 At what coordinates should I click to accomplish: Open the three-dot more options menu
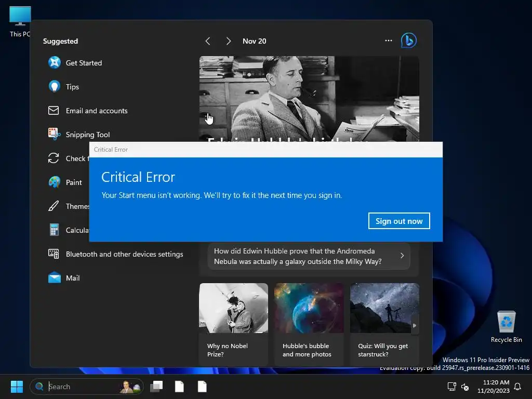(389, 41)
